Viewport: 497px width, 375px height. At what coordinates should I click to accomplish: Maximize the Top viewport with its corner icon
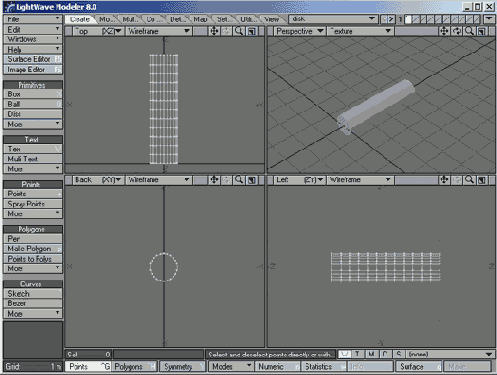pyautogui.click(x=252, y=31)
